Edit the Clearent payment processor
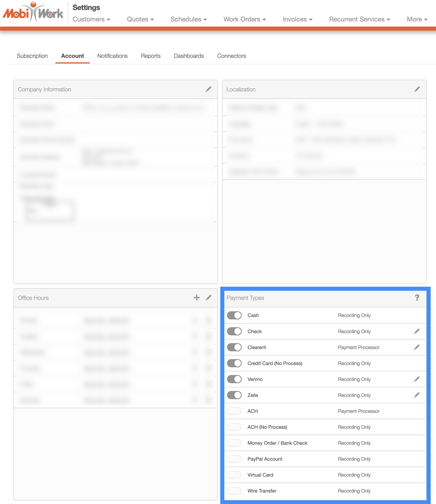The image size is (436, 504). pyautogui.click(x=417, y=347)
